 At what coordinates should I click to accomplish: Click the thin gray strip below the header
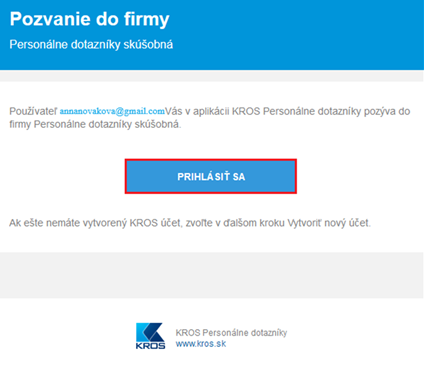point(212,76)
